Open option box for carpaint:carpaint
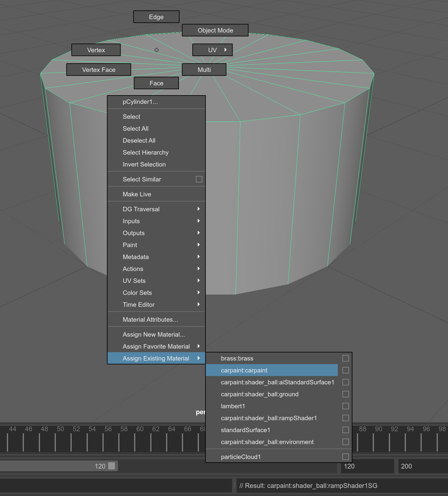The image size is (448, 496). click(x=346, y=370)
